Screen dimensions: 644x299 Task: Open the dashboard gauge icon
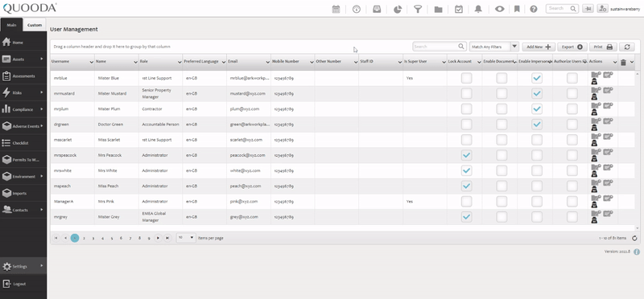[357, 9]
